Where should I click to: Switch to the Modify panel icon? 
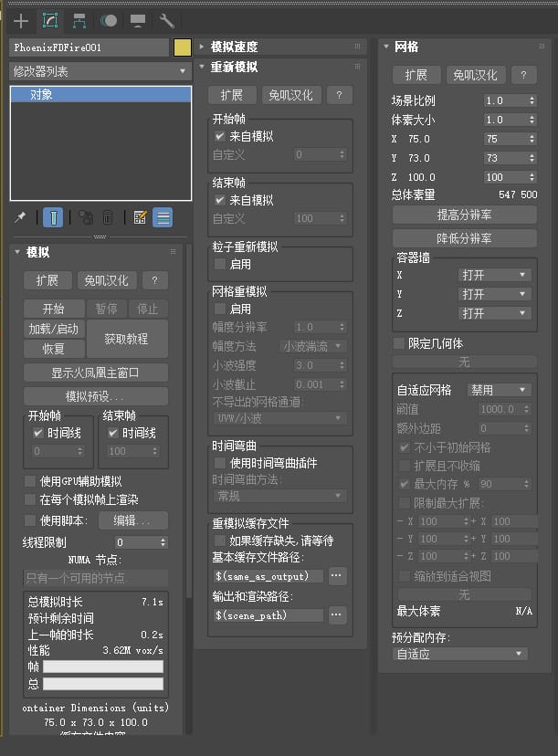50,21
